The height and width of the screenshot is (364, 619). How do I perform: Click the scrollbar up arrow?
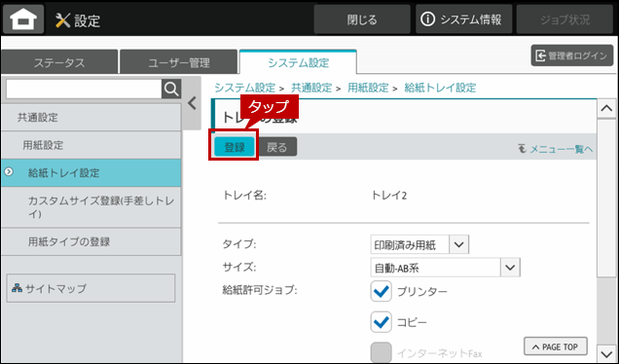(606, 109)
